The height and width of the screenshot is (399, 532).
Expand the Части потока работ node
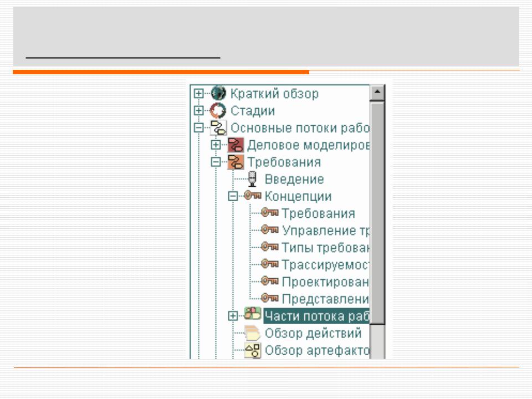point(233,316)
